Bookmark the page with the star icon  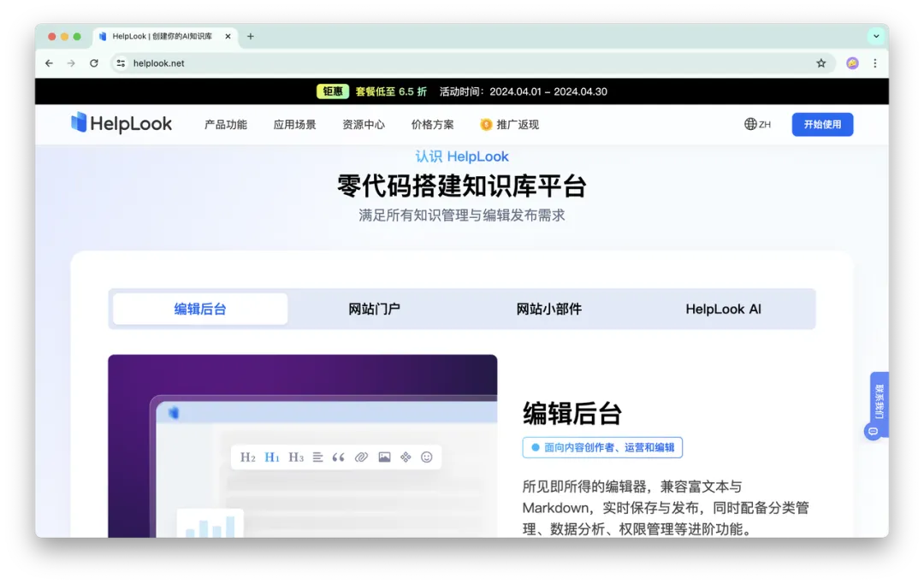click(820, 63)
